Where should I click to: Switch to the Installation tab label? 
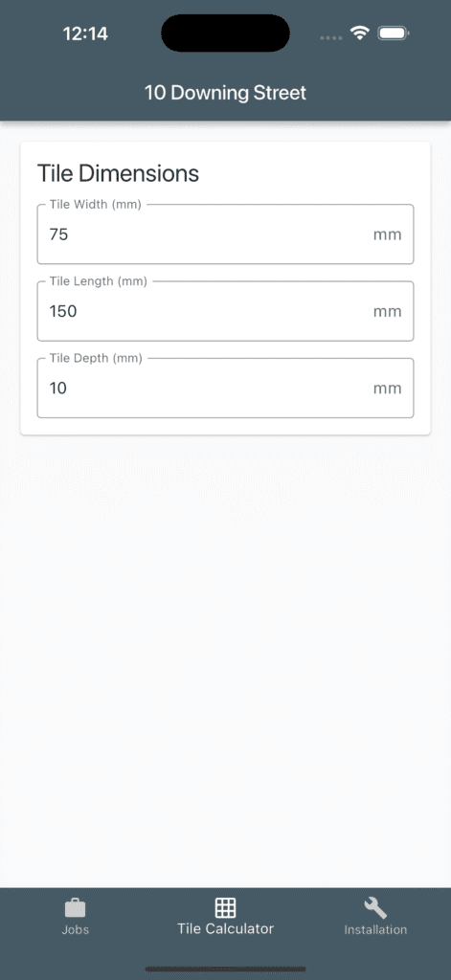(375, 929)
